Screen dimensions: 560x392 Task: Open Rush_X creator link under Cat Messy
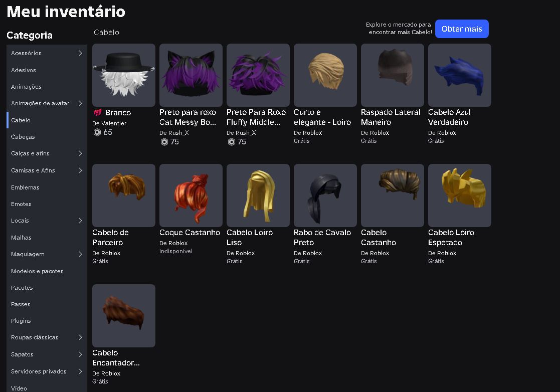click(178, 133)
